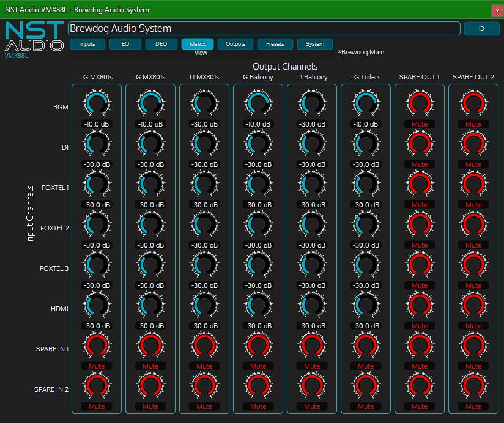504x423 pixels.
Task: Click FOXTEL 1 to L1 Balcony knob
Action: pos(312,184)
